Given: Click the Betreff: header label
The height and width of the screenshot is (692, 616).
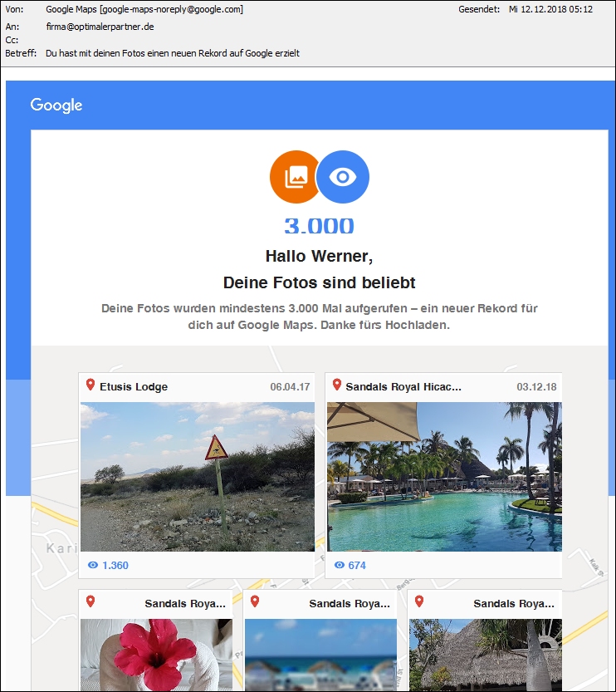Looking at the screenshot, I should [21, 53].
